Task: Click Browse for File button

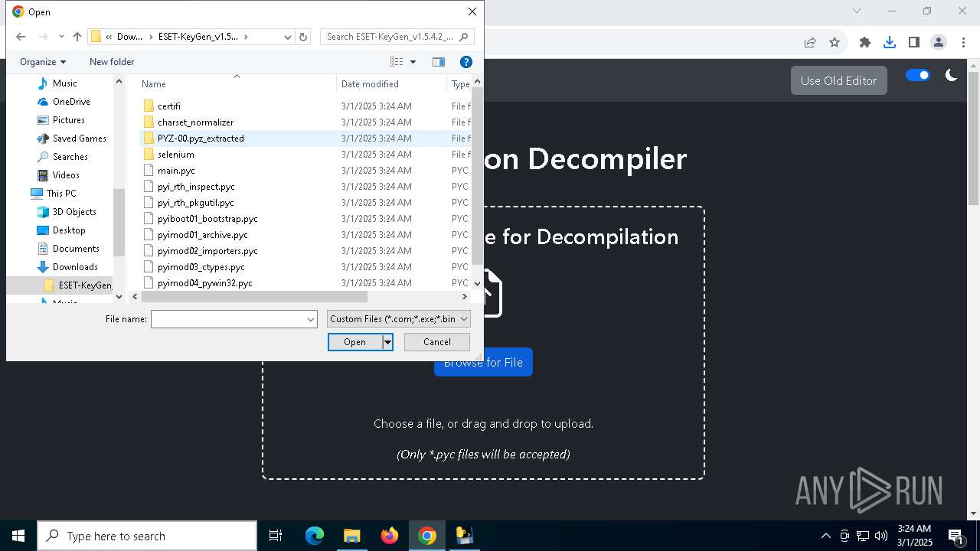Action: (x=483, y=362)
